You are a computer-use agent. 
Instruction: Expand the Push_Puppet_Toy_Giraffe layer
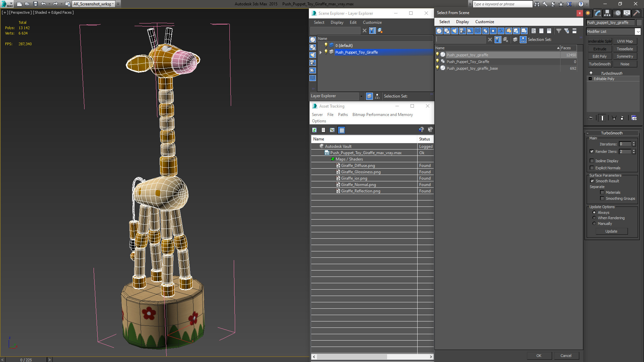(x=321, y=52)
